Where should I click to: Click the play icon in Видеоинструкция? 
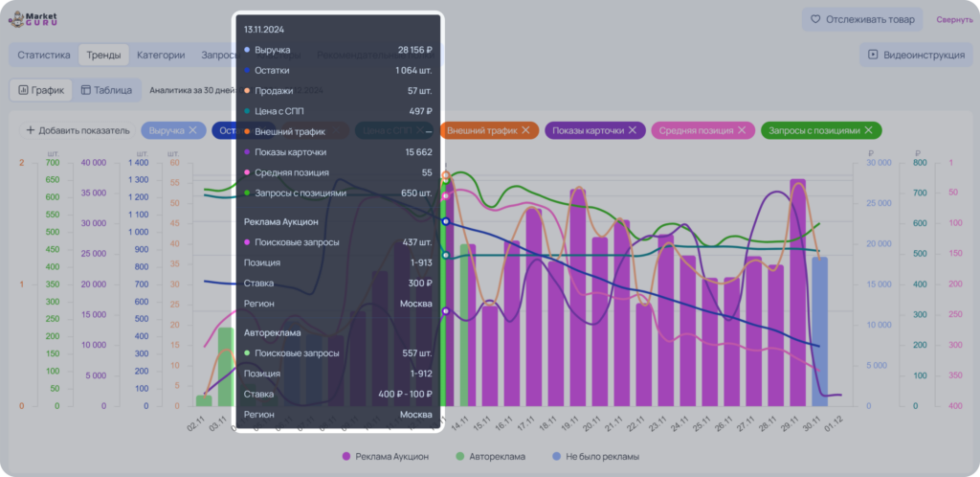tap(873, 55)
